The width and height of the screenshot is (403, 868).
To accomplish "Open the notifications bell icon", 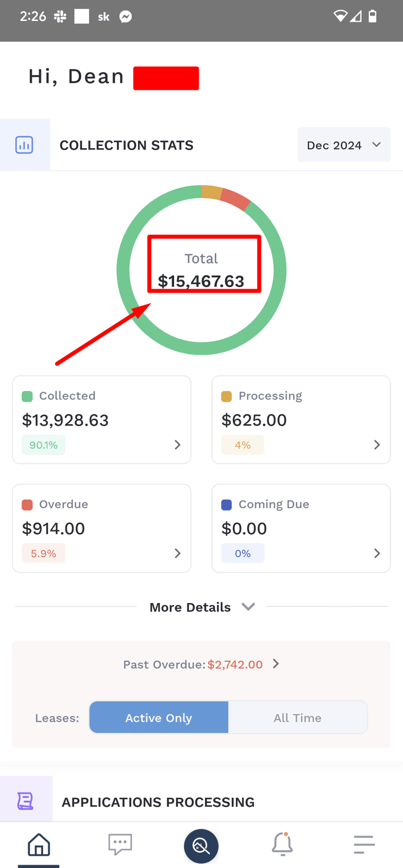I will (283, 844).
